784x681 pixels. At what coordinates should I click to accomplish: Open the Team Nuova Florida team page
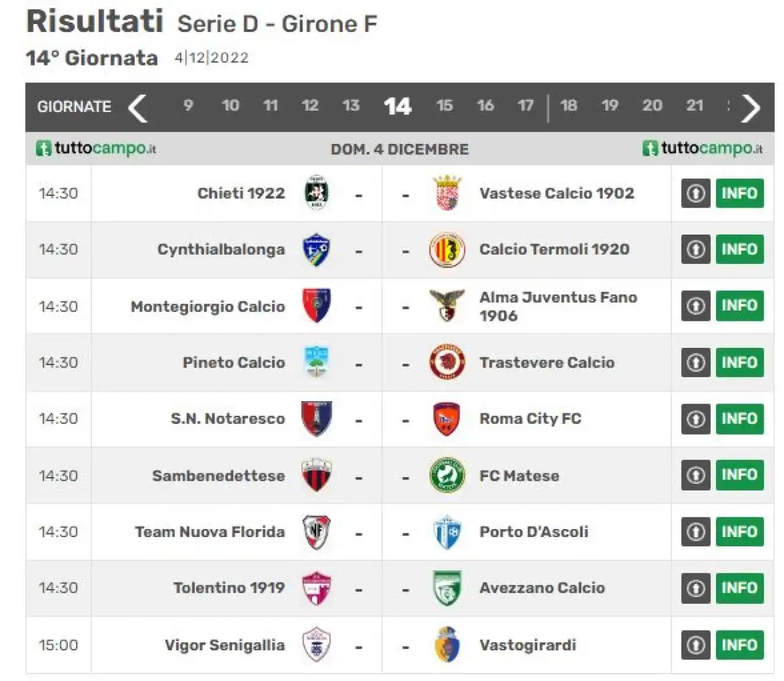(x=210, y=532)
